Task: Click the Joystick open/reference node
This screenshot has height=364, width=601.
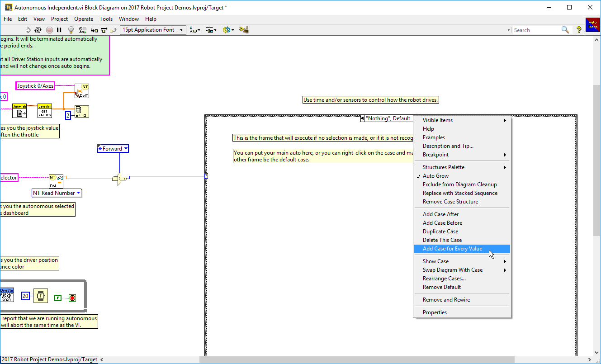Action: (x=19, y=110)
